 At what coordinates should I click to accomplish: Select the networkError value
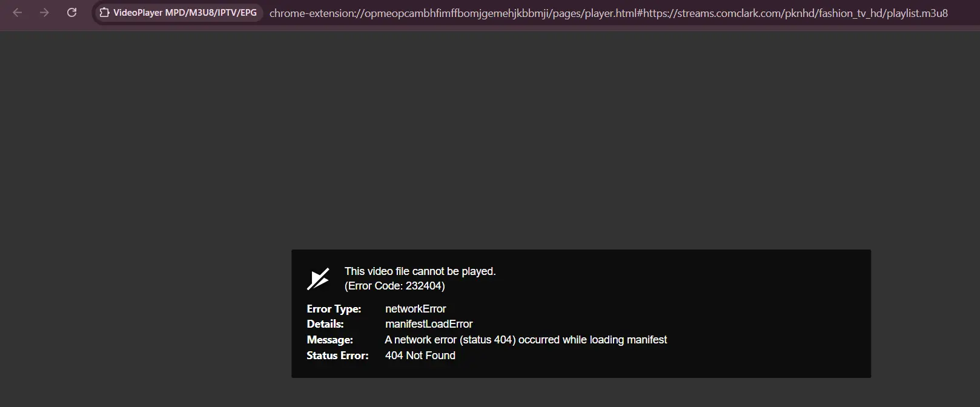click(416, 309)
